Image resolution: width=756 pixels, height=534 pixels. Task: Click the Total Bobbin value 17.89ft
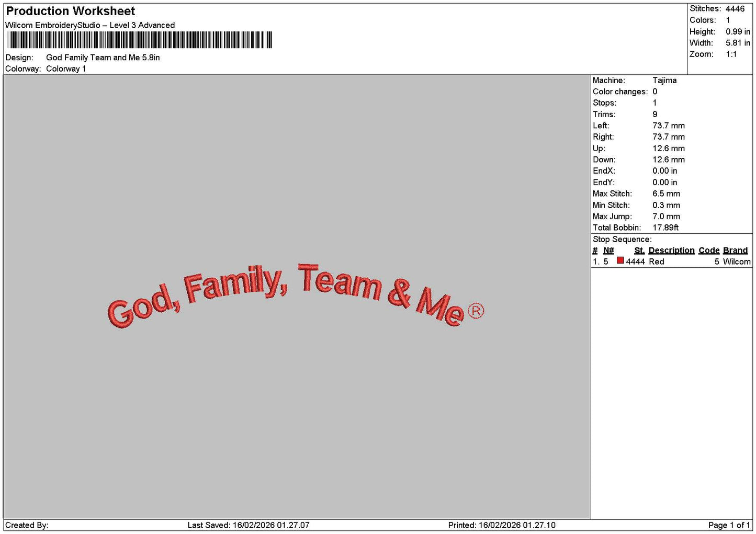click(665, 228)
